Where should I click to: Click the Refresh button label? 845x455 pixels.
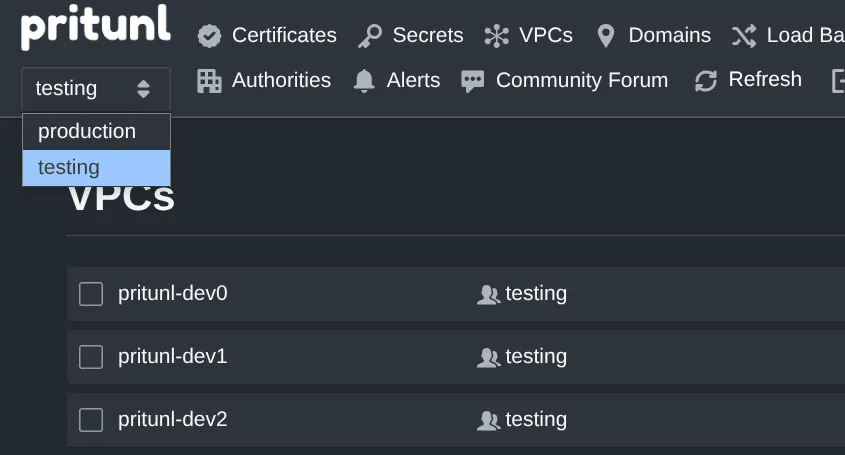coord(765,79)
